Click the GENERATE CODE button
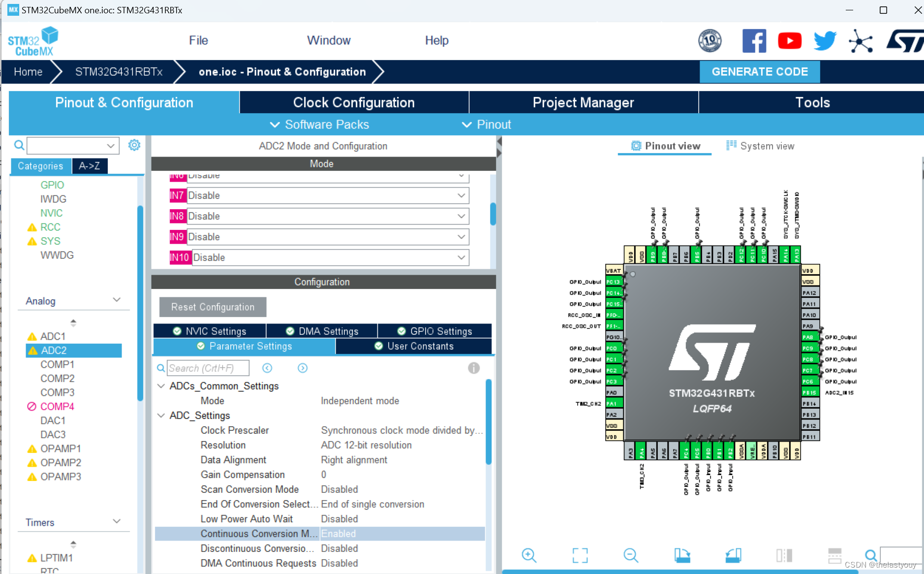924x574 pixels. pos(759,71)
